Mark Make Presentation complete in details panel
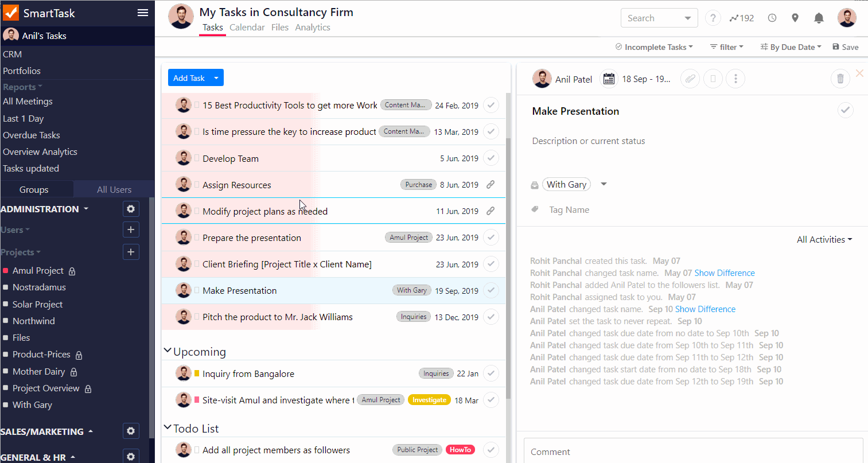The width and height of the screenshot is (868, 463). click(845, 110)
